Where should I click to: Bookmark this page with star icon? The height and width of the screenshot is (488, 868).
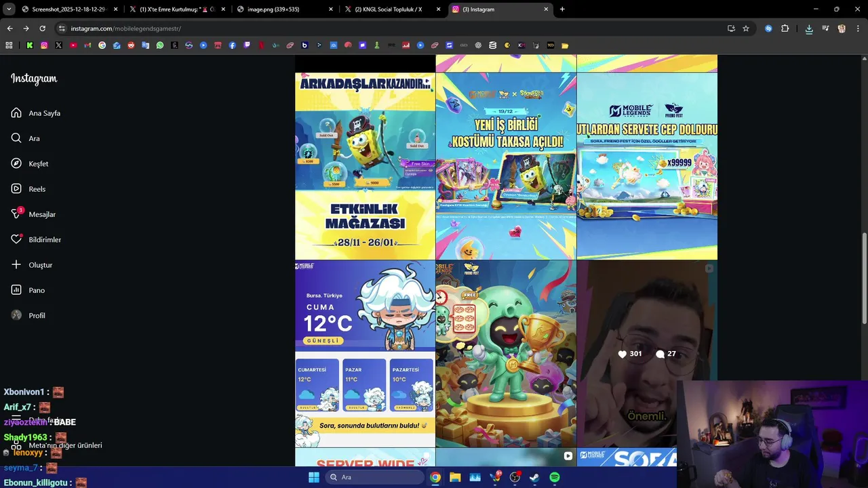tap(746, 28)
